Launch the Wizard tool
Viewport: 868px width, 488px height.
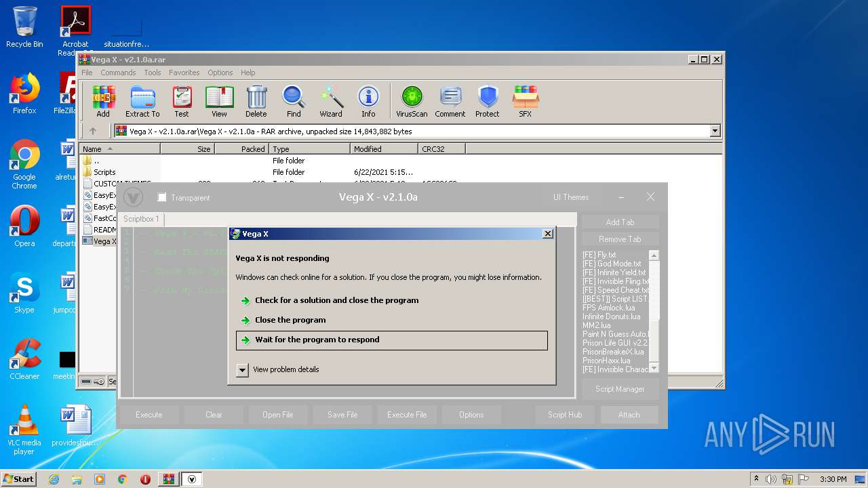pyautogui.click(x=331, y=102)
